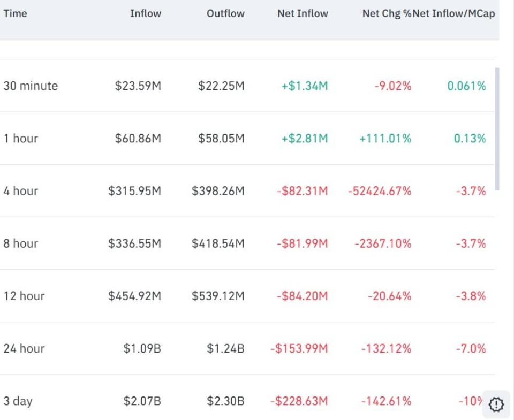Click the vertical scrollbar beside the table

click(x=497, y=128)
